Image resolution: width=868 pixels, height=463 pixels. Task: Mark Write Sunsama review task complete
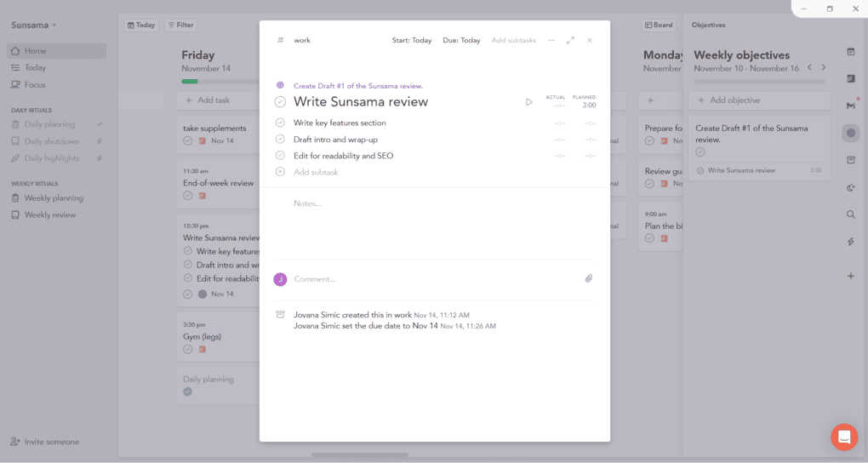pyautogui.click(x=280, y=102)
